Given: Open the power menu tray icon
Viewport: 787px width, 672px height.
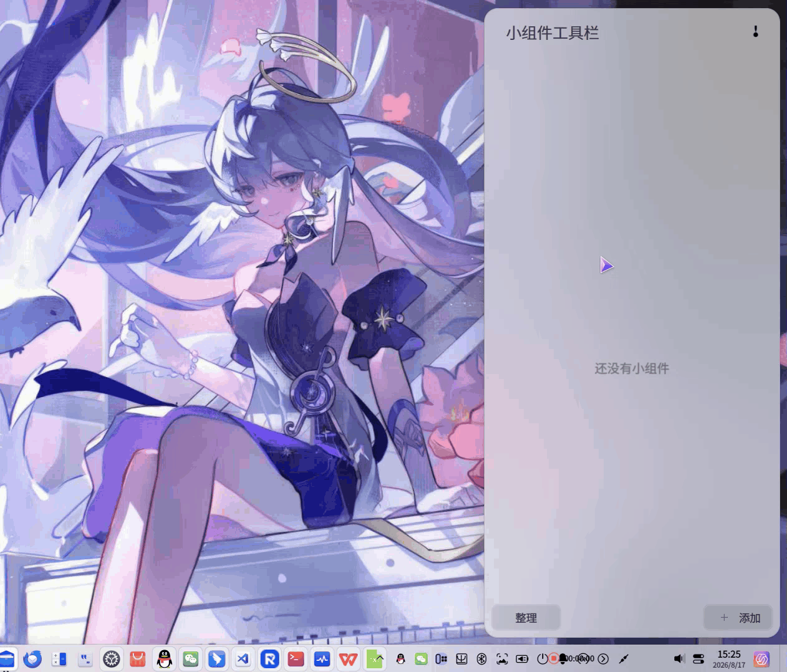Looking at the screenshot, I should 542,658.
